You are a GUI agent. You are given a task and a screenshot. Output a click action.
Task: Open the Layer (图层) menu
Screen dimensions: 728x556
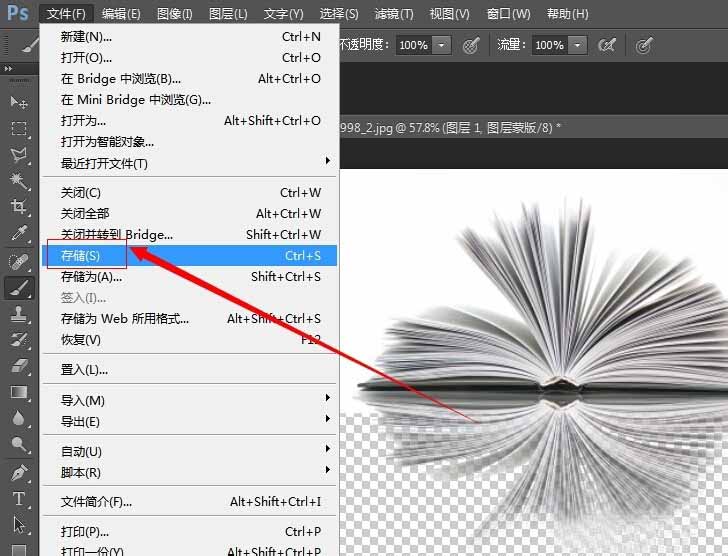(228, 13)
